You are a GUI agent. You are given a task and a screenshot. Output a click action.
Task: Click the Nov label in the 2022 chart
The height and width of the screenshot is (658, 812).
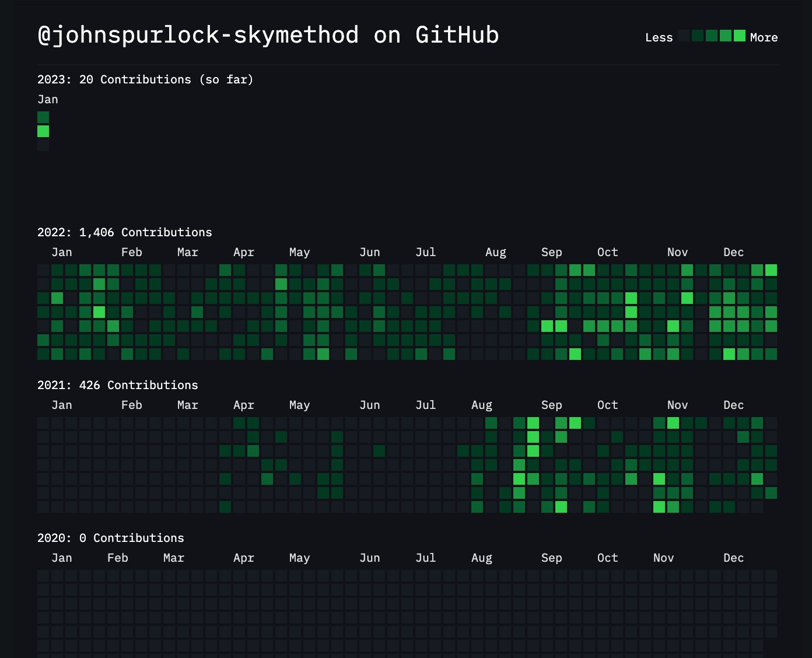[678, 252]
